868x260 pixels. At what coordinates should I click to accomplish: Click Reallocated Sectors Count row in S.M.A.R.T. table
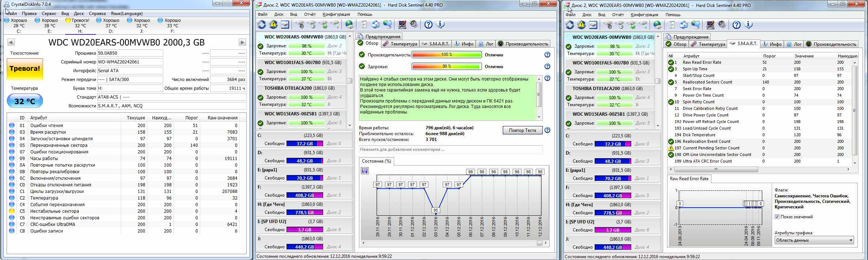(x=759, y=82)
